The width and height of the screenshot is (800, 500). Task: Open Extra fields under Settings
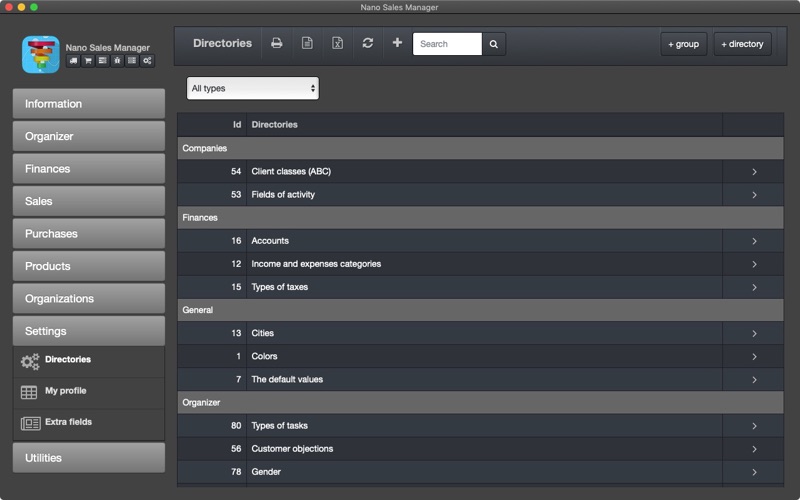coord(89,423)
